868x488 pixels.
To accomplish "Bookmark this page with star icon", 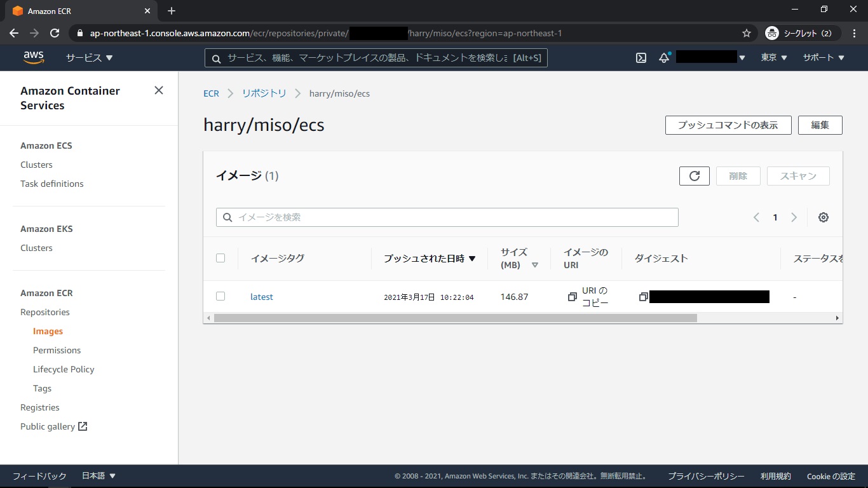I will (746, 33).
